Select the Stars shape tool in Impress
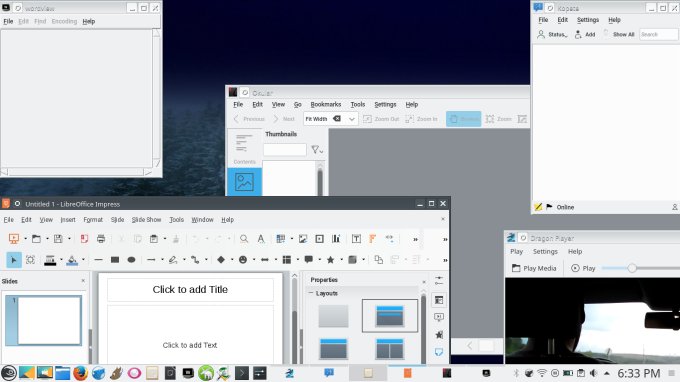Image resolution: width=680 pixels, height=382 pixels. pyautogui.click(x=330, y=260)
